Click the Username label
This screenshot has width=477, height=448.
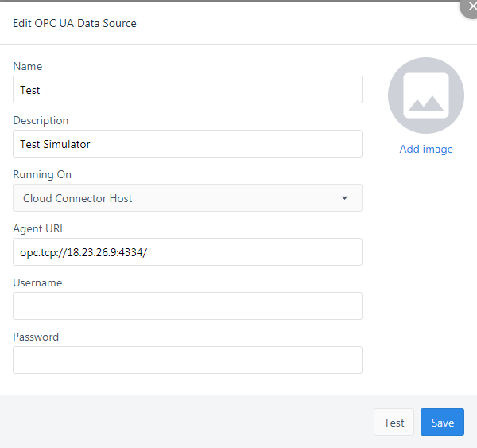click(37, 283)
